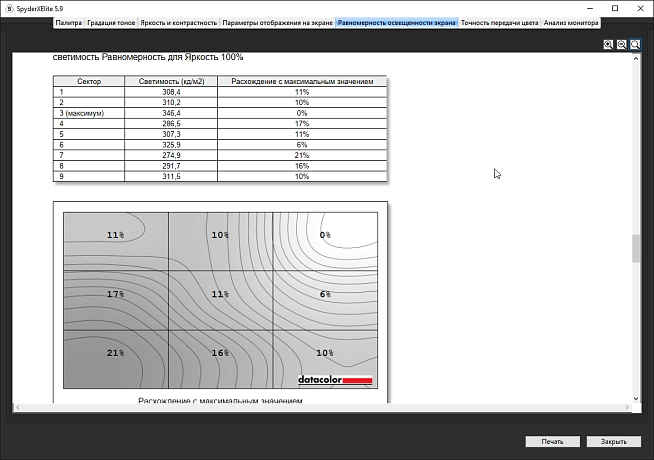Switch to the Анализ монитора tab
654x460 pixels.
[x=571, y=21]
